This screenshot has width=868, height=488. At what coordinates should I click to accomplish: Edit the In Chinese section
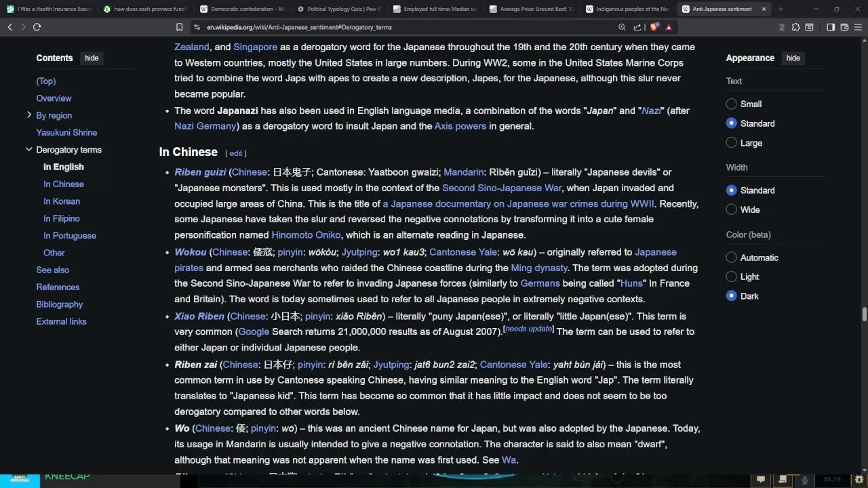(236, 153)
